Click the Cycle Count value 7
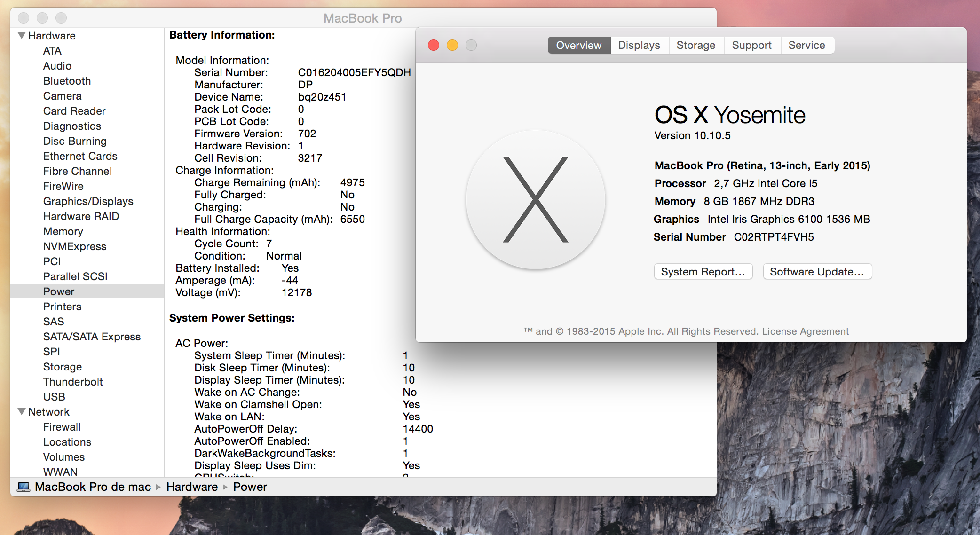The height and width of the screenshot is (535, 980). (269, 244)
